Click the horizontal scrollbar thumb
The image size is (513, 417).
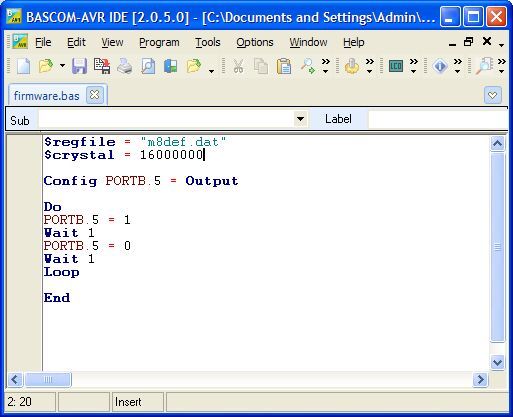pyautogui.click(x=48, y=379)
